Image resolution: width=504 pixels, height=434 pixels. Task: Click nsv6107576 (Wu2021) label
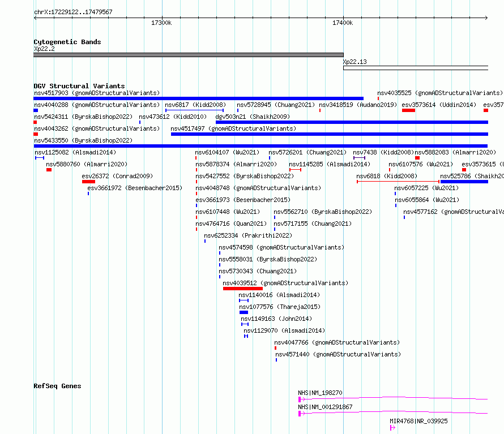pos(420,165)
